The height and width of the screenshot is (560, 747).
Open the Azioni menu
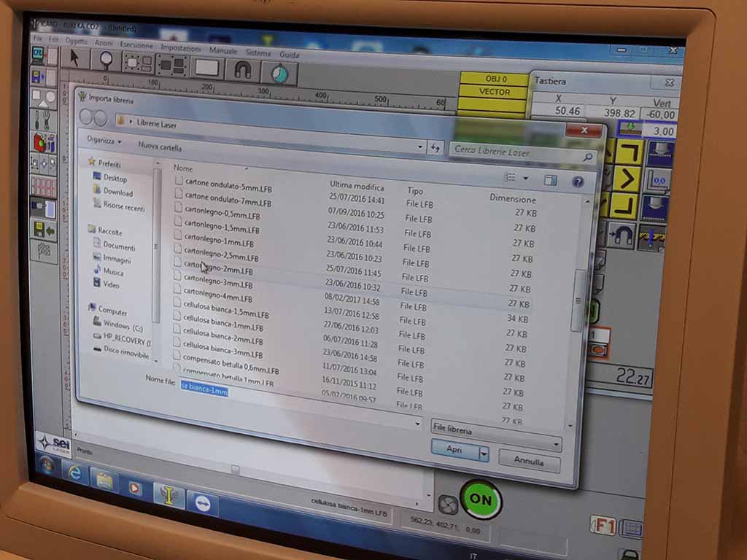[x=104, y=43]
